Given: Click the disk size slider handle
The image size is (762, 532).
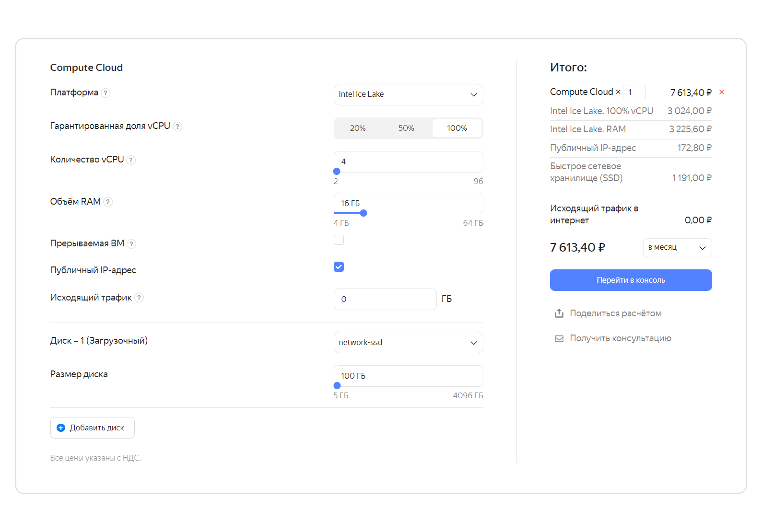Looking at the screenshot, I should pos(337,386).
